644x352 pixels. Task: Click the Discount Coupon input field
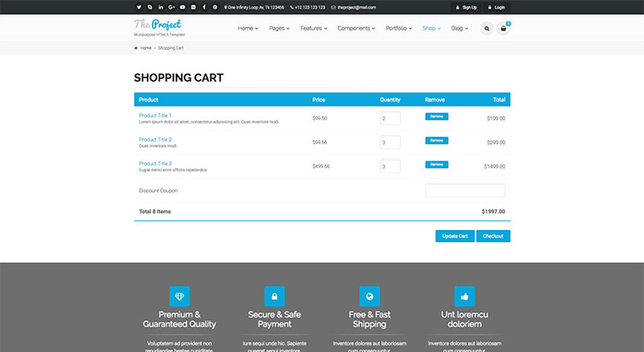[x=465, y=191]
